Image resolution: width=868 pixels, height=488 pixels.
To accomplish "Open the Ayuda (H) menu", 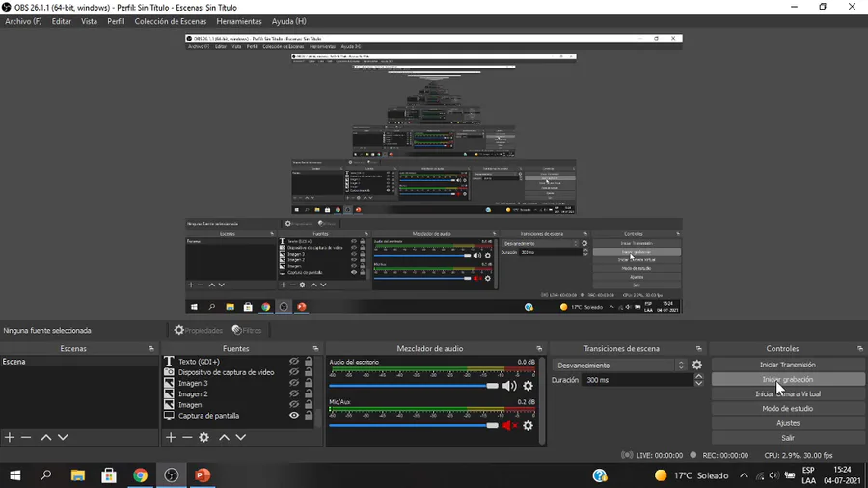I will 289,21.
